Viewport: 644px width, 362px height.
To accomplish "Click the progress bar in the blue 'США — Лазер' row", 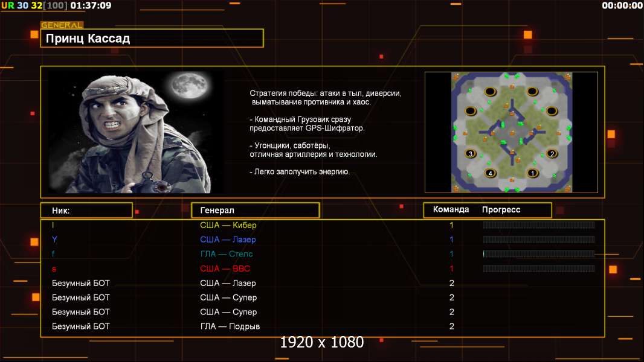I will click(539, 240).
